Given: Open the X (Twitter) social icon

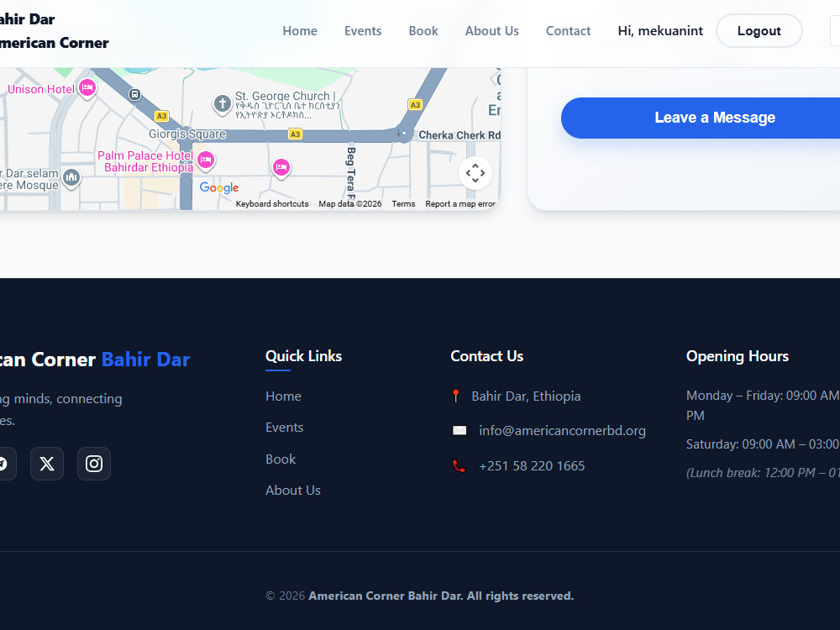Looking at the screenshot, I should tap(46, 464).
